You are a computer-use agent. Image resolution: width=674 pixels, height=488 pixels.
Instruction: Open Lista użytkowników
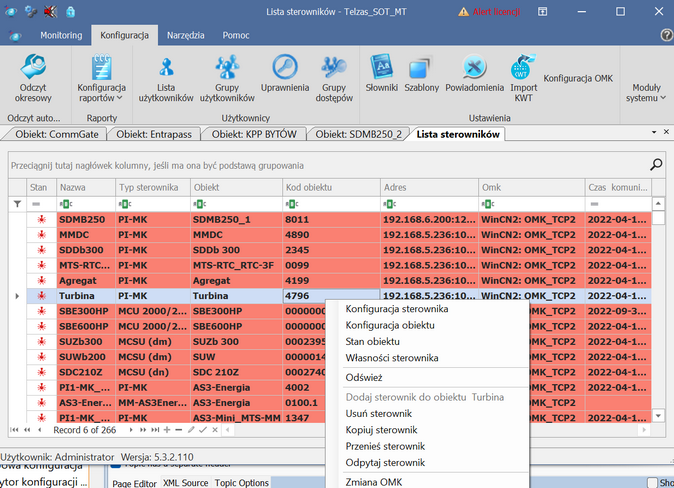[x=166, y=78]
